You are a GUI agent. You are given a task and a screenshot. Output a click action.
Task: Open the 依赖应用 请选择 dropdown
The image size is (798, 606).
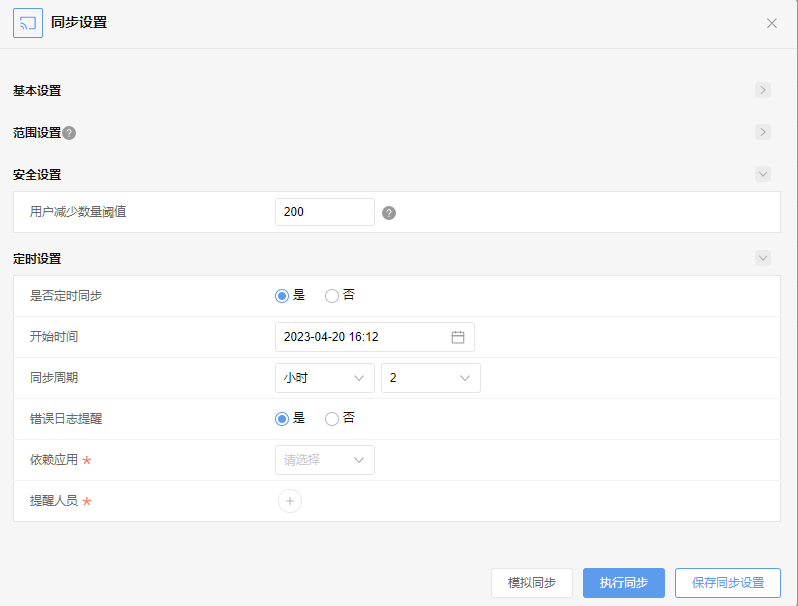[325, 460]
